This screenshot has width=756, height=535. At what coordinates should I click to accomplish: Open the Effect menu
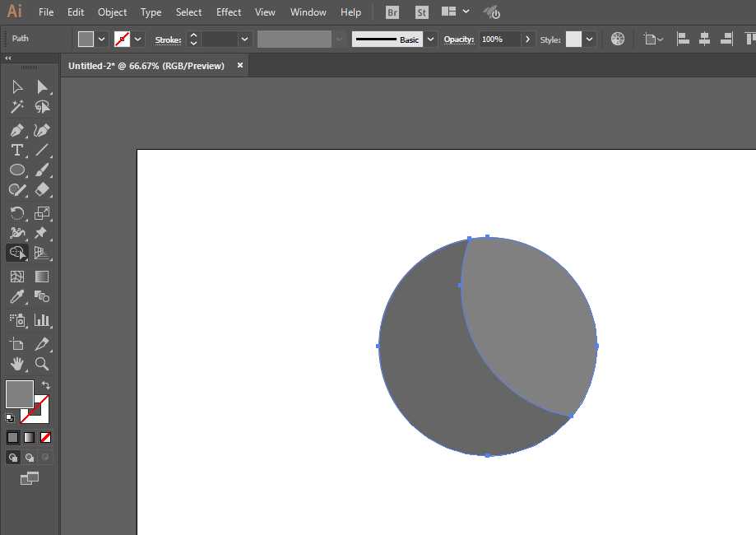pyautogui.click(x=229, y=12)
